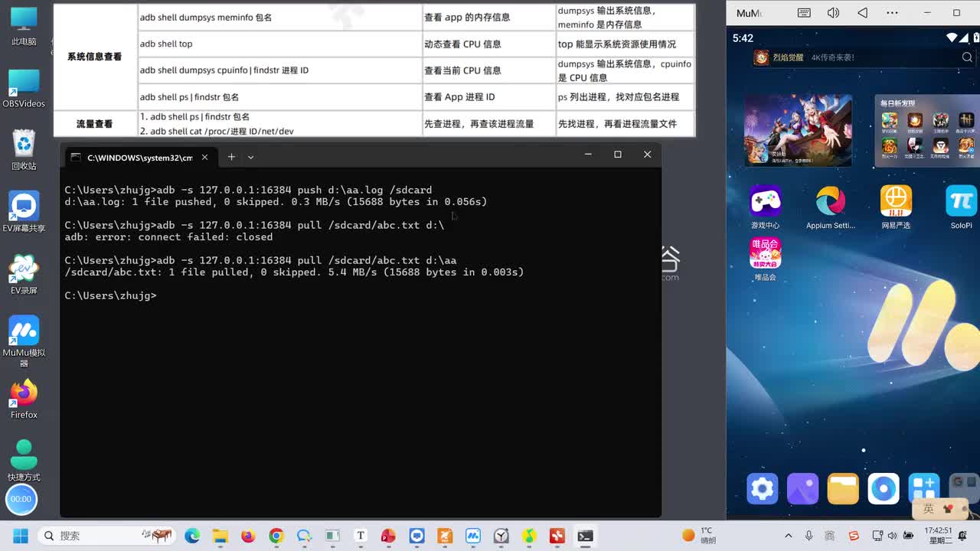Click the 系统信息查看 table header cell
The width and height of the screenshot is (980, 551).
pos(94,57)
